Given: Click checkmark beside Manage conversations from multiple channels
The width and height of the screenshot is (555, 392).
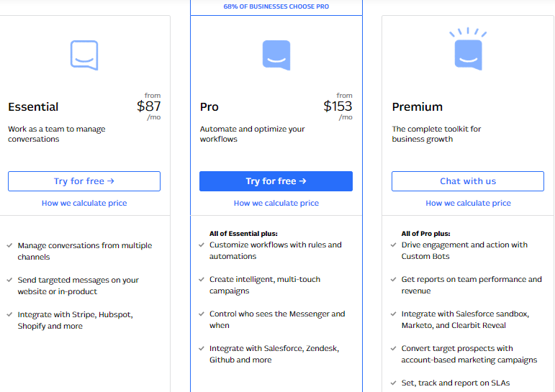Looking at the screenshot, I should coord(9,245).
